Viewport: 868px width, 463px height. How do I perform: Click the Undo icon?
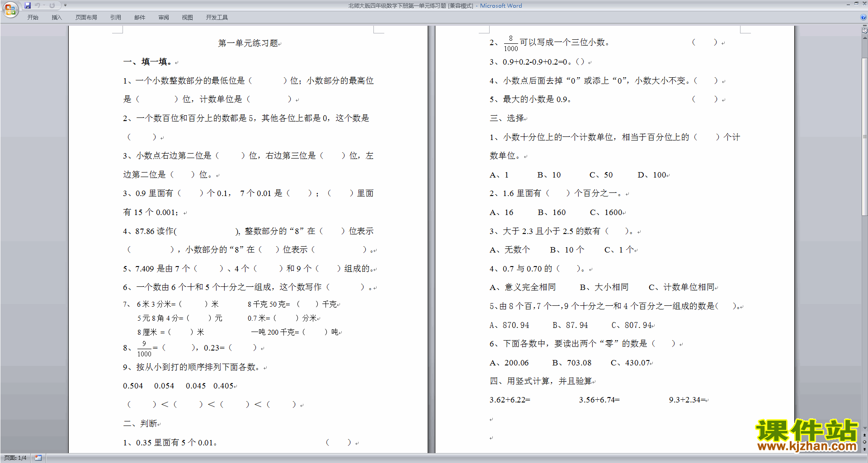pyautogui.click(x=38, y=5)
